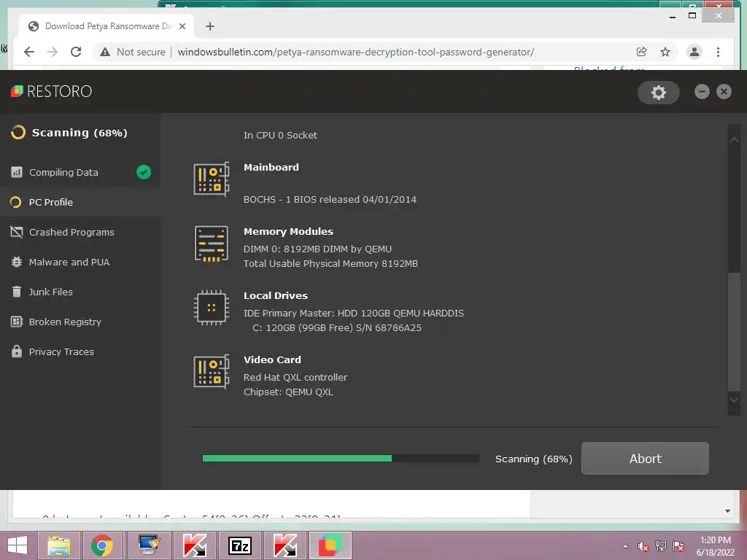Click 'Red Hat QXL controller' text
This screenshot has height=560, width=747.
[x=295, y=377]
